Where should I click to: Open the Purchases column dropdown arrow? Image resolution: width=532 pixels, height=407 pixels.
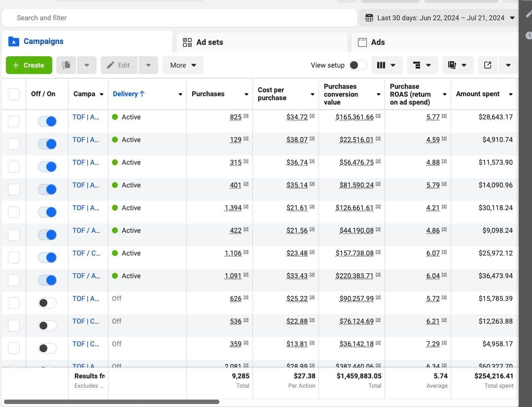tap(247, 94)
